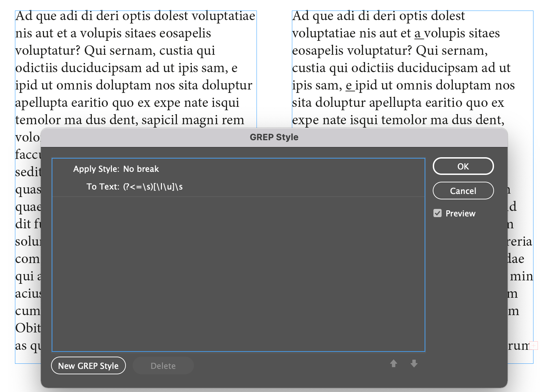Cancel the GREP Style dialog

pos(463,191)
